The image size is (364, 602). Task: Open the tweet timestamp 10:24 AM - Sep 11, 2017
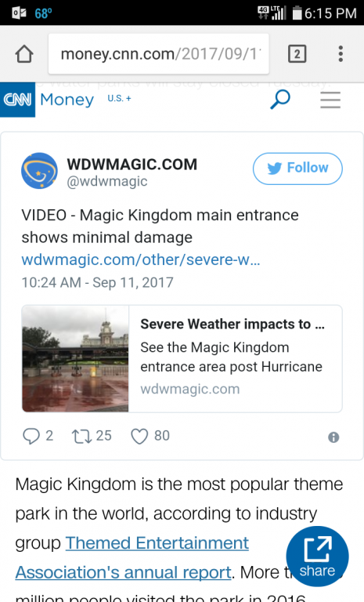pyautogui.click(x=97, y=282)
